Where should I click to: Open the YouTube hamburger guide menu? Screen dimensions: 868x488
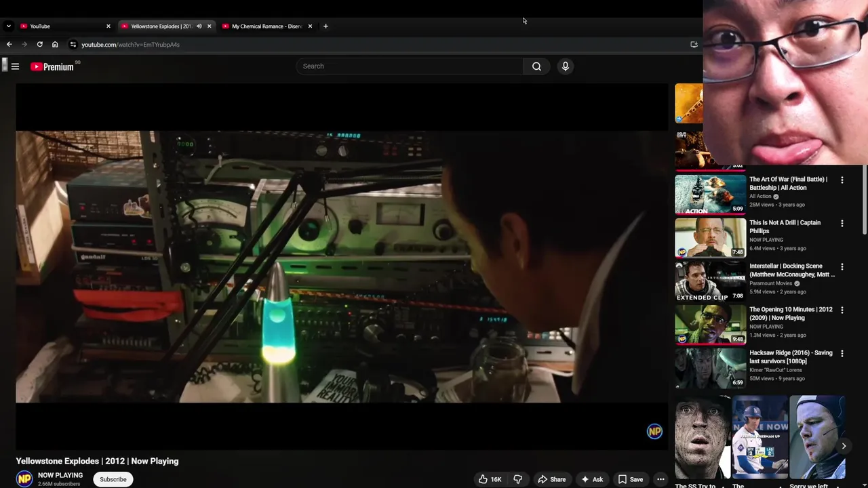click(15, 66)
